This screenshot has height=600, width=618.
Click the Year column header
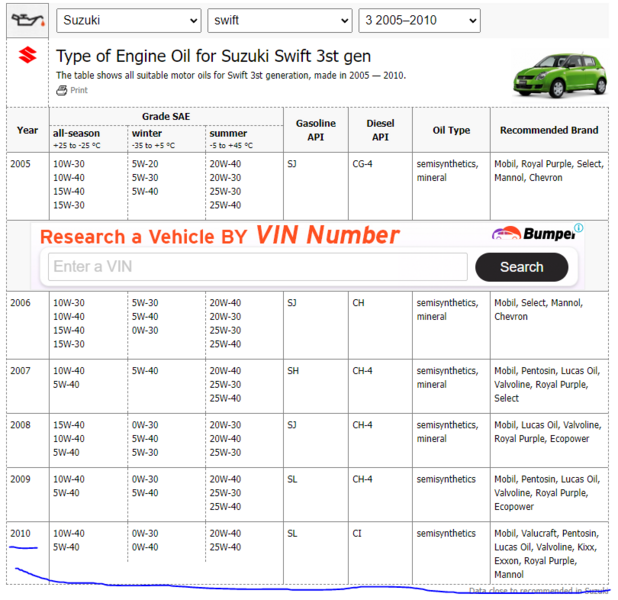click(28, 130)
